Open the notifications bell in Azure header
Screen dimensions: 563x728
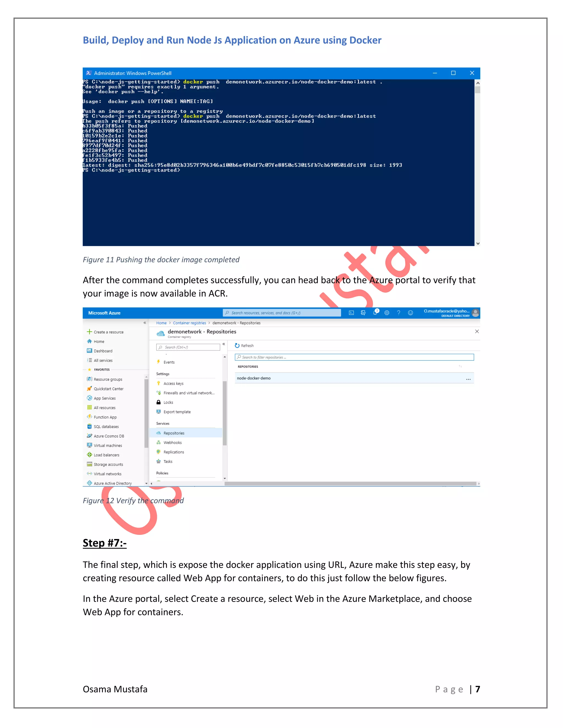click(x=375, y=312)
